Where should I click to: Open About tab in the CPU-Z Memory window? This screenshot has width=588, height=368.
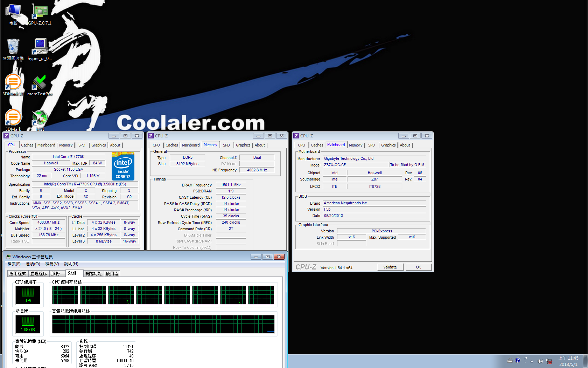point(260,145)
